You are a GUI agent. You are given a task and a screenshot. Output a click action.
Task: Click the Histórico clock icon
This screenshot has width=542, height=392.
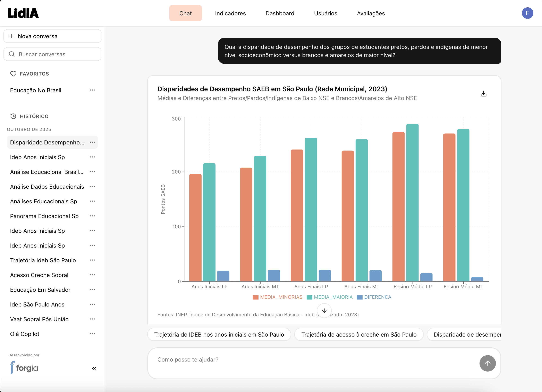click(13, 116)
